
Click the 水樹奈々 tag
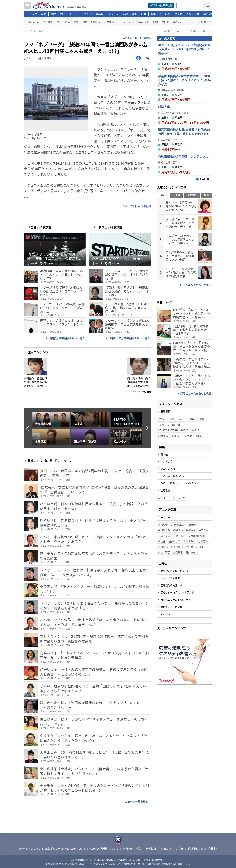coord(203,541)
